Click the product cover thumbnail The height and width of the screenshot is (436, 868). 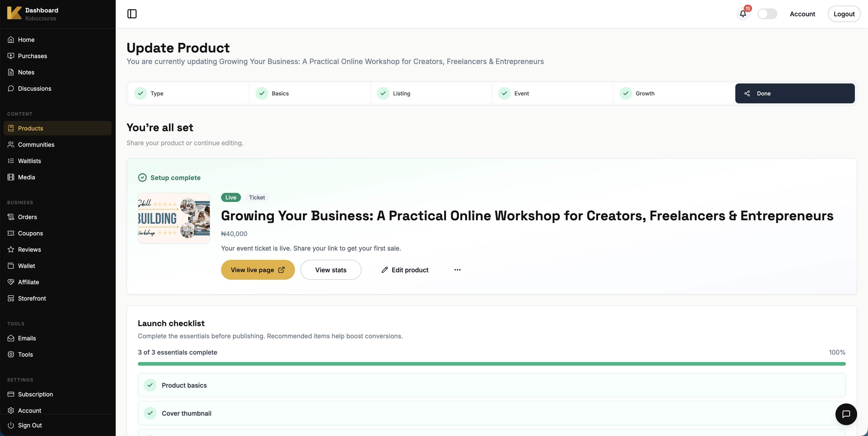(x=174, y=218)
